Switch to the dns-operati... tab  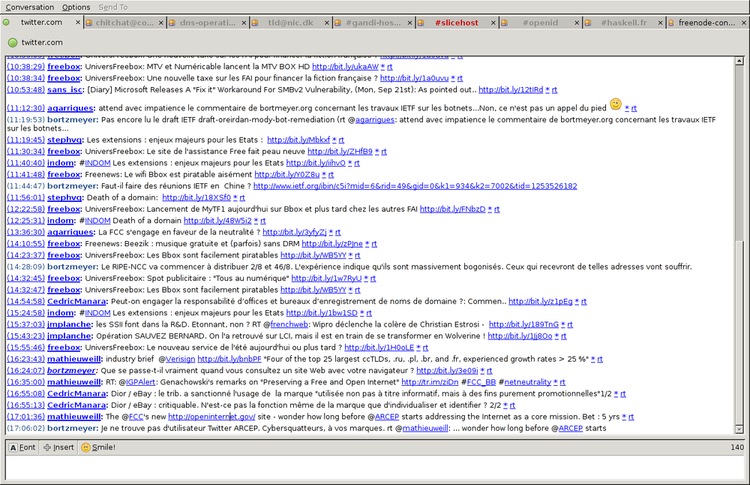point(208,22)
